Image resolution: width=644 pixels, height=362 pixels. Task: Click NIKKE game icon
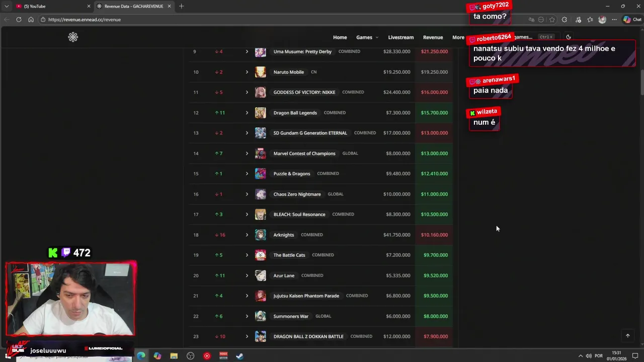pos(260,93)
